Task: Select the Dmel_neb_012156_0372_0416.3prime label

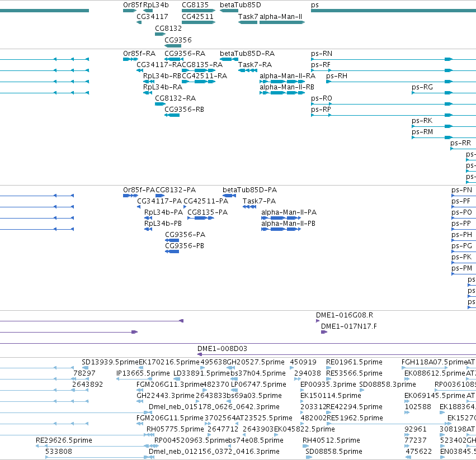Action: pos(214,452)
